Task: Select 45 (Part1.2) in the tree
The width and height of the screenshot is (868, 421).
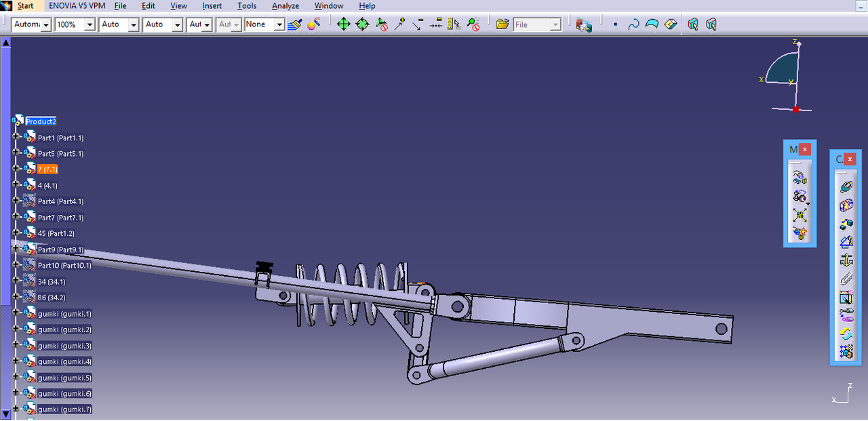Action: pos(56,233)
